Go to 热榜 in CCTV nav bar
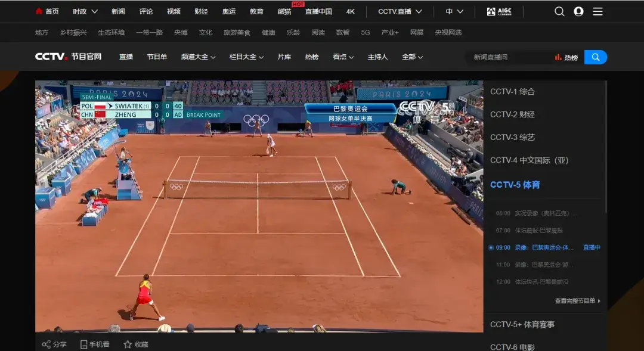Image resolution: width=644 pixels, height=351 pixels. point(312,57)
